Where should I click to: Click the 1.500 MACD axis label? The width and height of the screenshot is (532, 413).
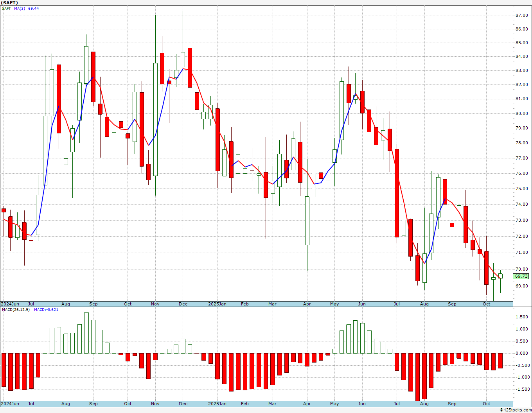click(521, 317)
